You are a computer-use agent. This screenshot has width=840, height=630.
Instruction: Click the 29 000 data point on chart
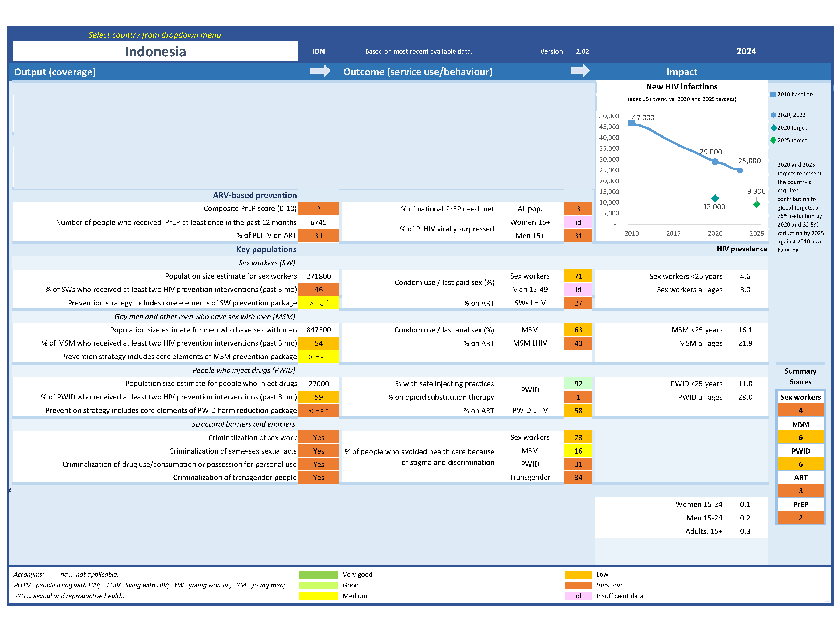(715, 162)
